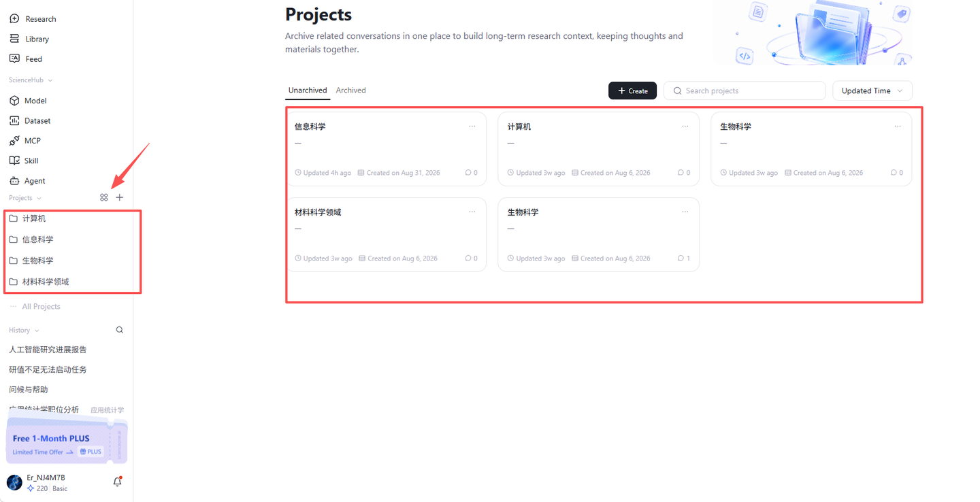Open the Skill page
Screen dimensions: 980x502
[24, 161]
